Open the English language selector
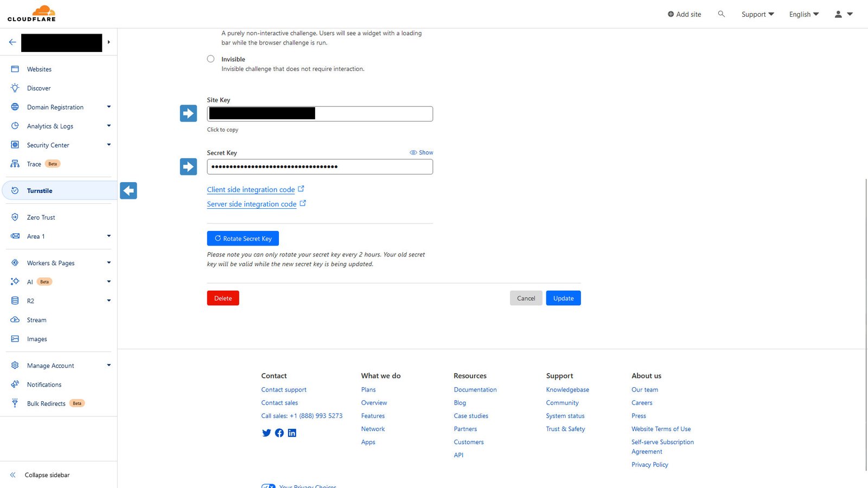The image size is (868, 488). [803, 14]
